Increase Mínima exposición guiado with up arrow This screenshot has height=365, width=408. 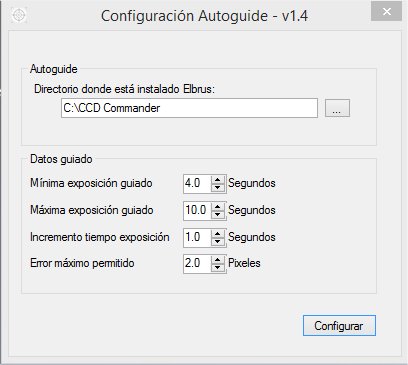pos(218,180)
